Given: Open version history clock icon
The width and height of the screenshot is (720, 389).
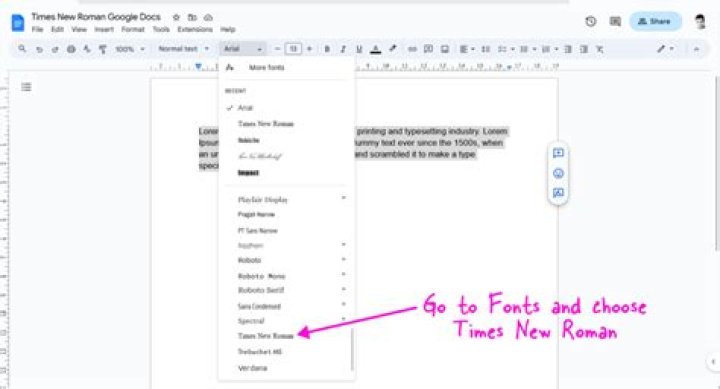Looking at the screenshot, I should click(591, 21).
